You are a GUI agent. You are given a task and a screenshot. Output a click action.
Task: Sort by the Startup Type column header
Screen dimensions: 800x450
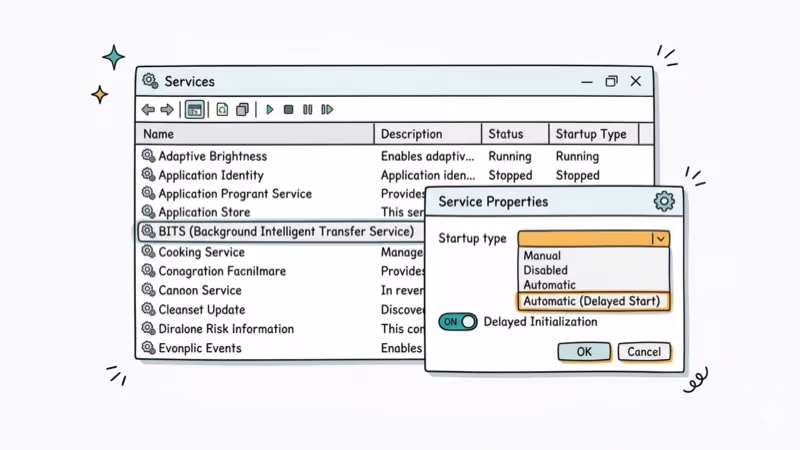click(x=593, y=134)
